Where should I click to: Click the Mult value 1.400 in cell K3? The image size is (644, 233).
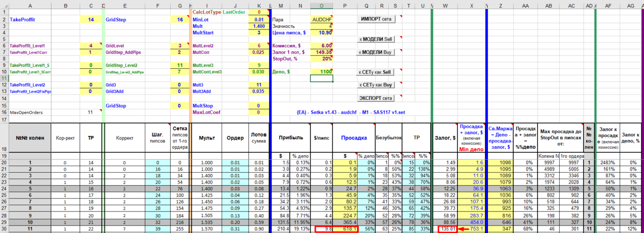point(259,25)
